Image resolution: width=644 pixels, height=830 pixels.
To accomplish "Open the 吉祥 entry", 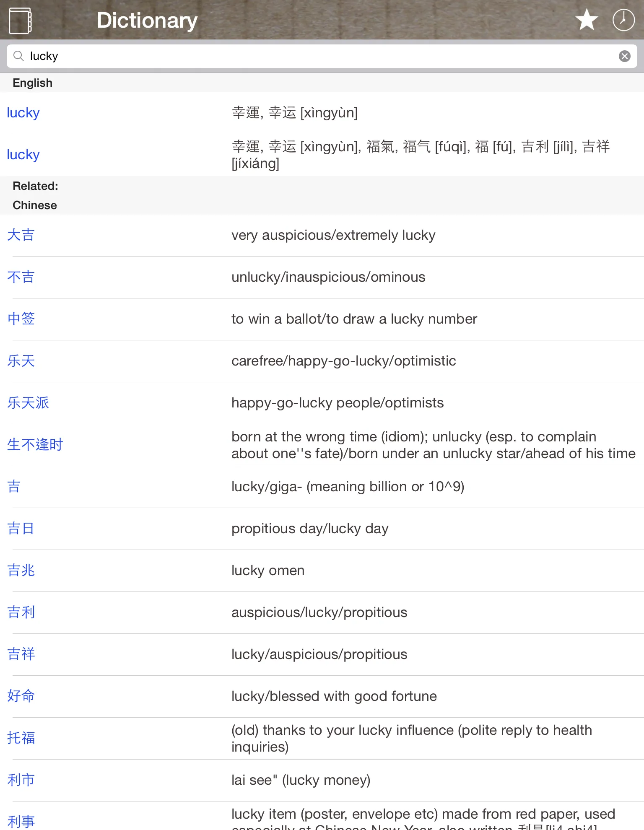I will 322,654.
